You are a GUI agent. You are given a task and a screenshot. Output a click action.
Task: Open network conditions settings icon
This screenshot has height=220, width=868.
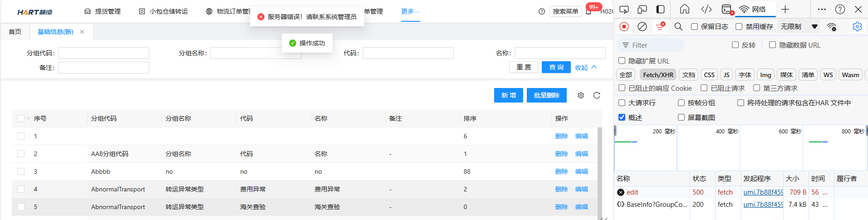coord(832,27)
